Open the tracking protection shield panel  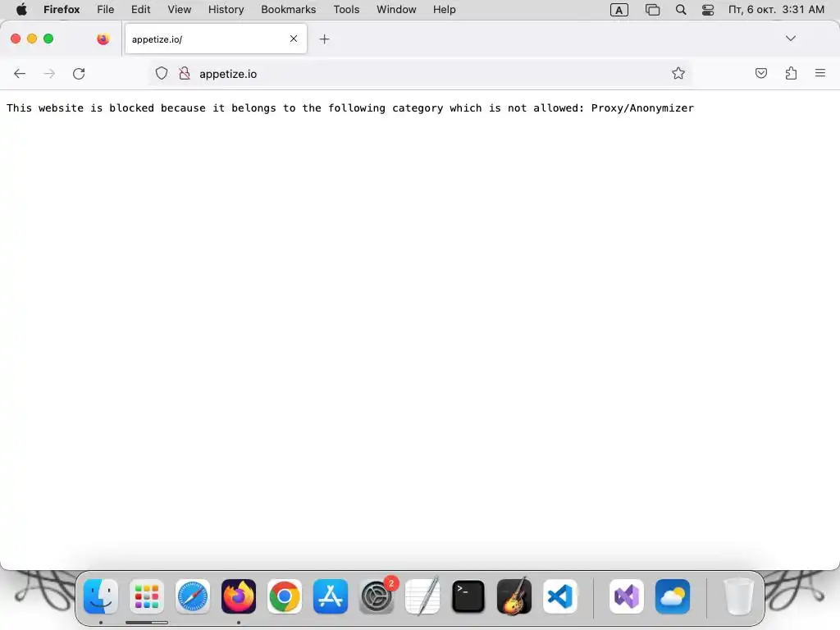162,73
